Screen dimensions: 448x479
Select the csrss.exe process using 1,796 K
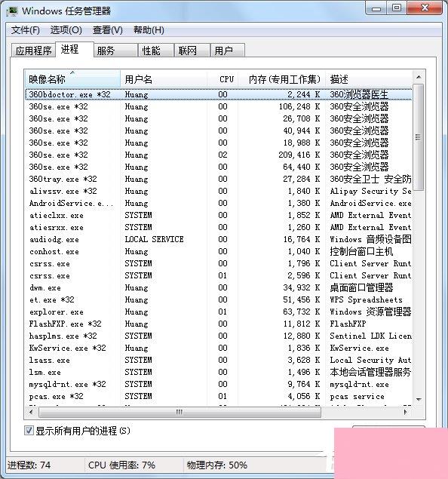click(x=219, y=263)
